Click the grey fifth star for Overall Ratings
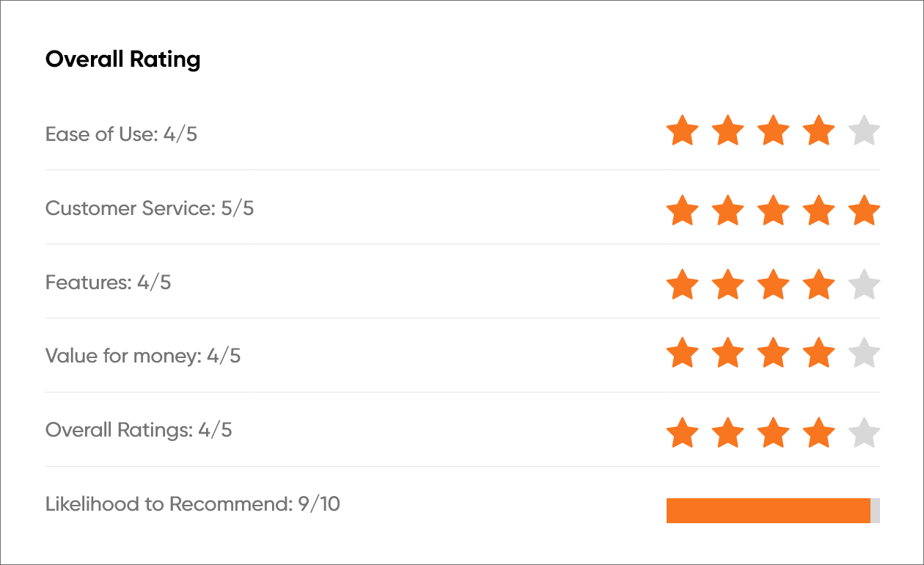 [x=864, y=433]
